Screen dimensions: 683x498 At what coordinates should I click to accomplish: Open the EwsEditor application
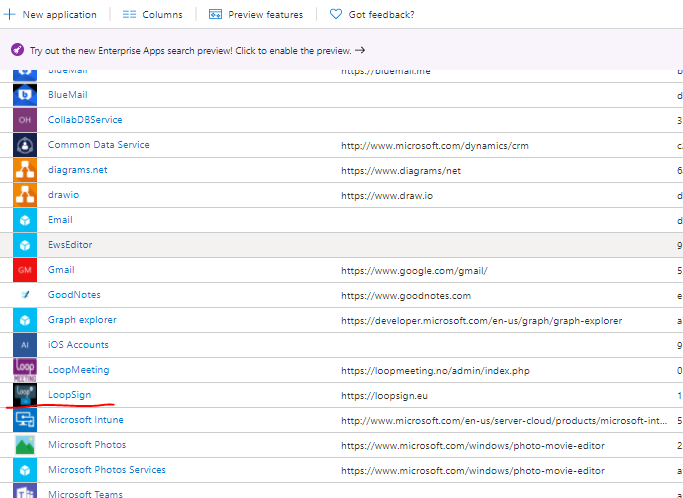point(70,244)
